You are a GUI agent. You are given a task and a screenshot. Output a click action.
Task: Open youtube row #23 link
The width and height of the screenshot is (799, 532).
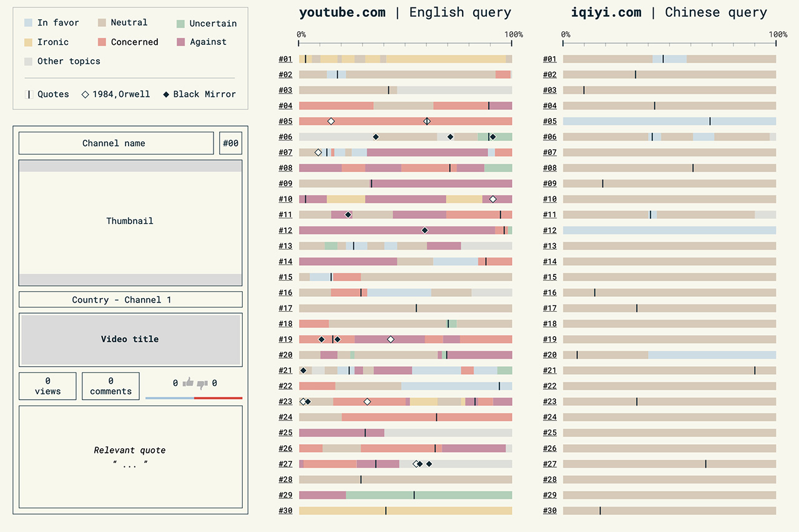pyautogui.click(x=285, y=402)
